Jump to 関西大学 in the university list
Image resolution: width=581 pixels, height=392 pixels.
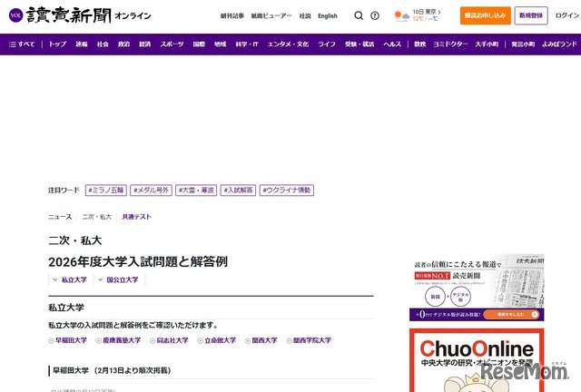point(261,340)
